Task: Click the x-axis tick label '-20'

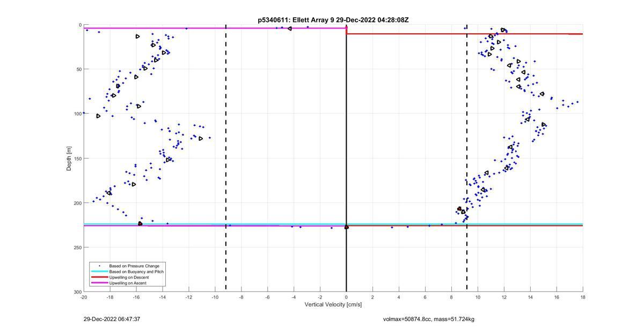Action: (x=84, y=297)
